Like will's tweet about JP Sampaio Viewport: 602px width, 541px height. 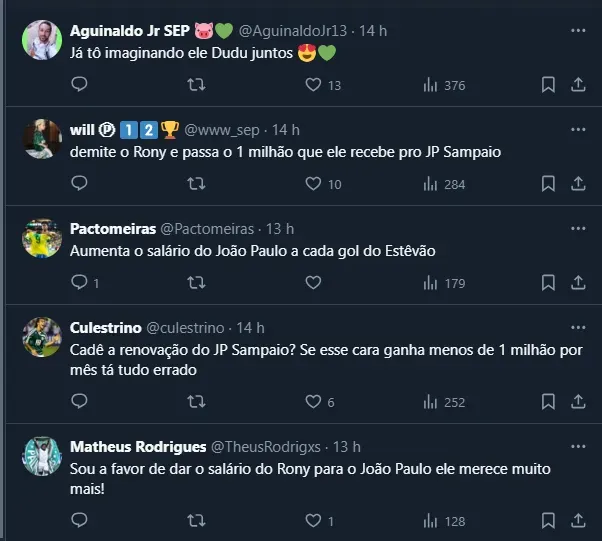coord(312,184)
